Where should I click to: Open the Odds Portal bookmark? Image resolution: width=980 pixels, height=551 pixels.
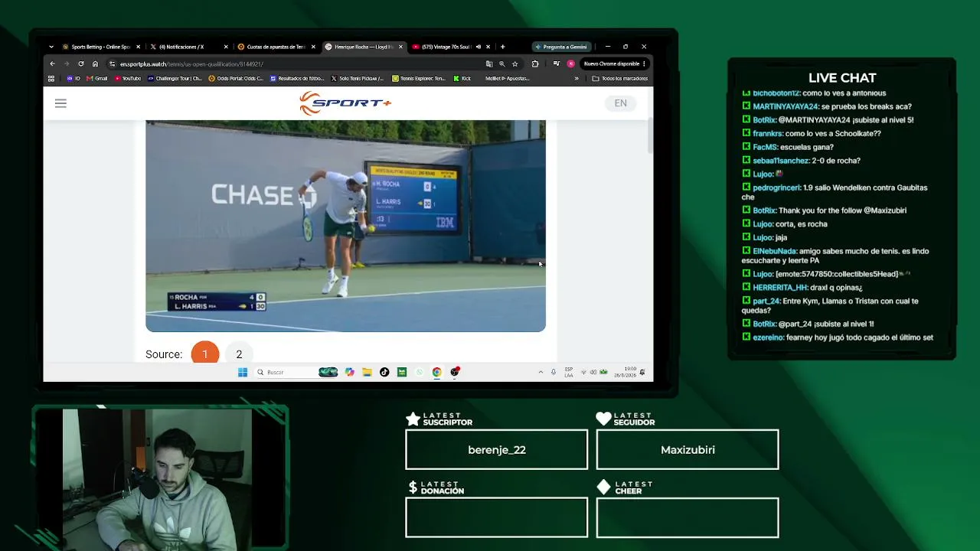click(x=236, y=78)
